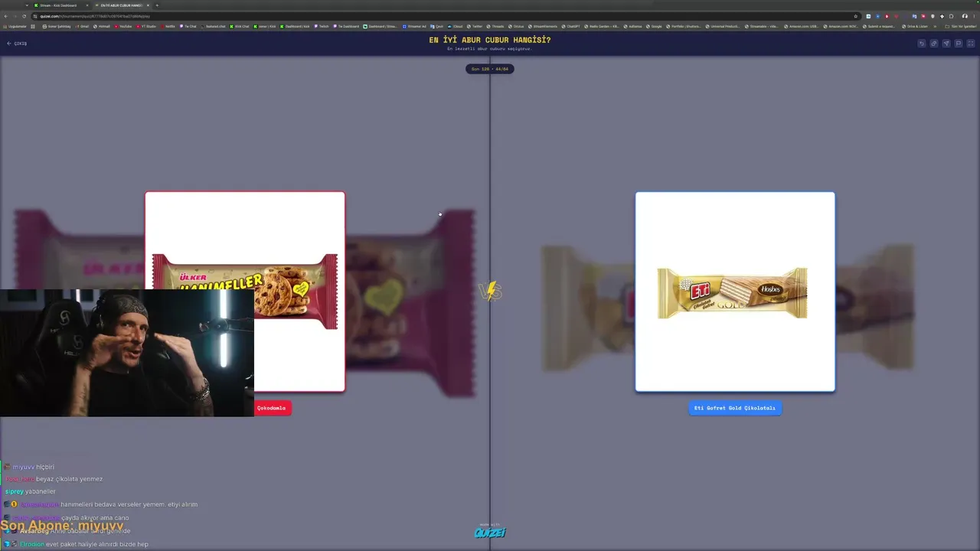980x551 pixels.
Task: Open the iCloud bookmark
Action: 456,26
